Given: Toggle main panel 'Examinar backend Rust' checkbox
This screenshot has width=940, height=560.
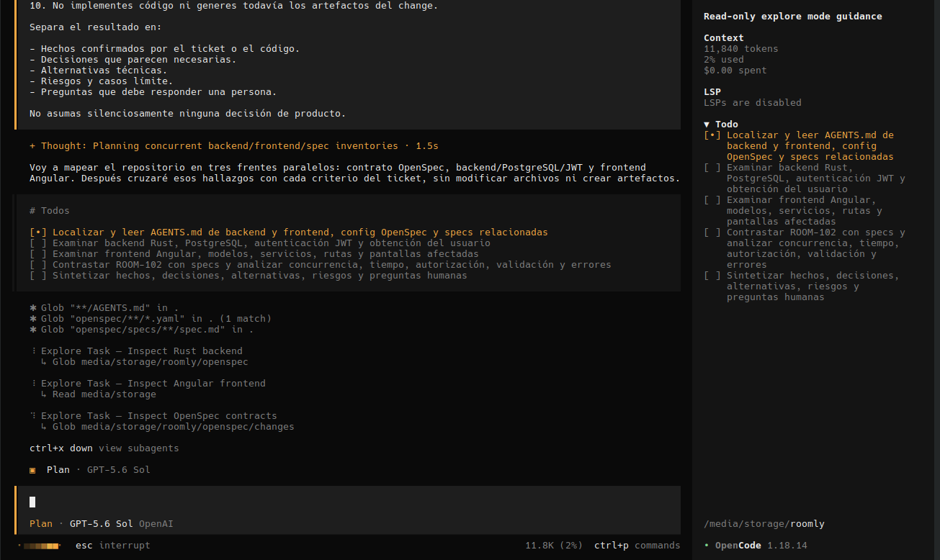Looking at the screenshot, I should point(38,243).
